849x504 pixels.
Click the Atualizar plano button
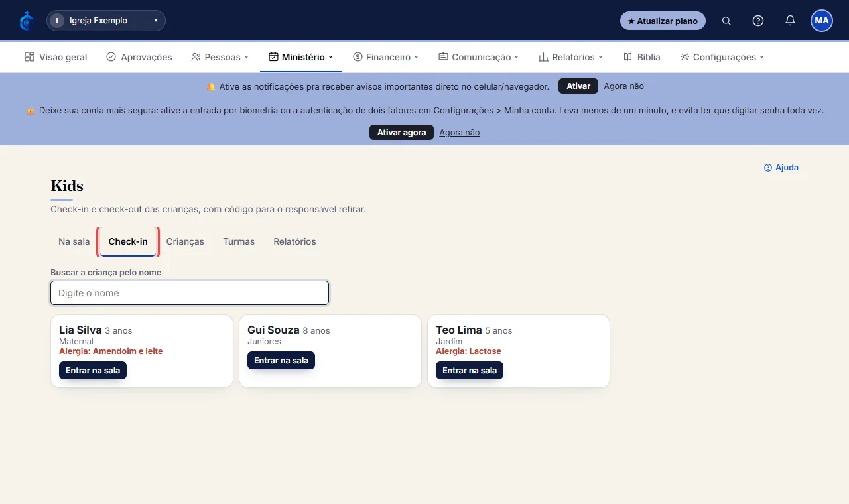point(663,21)
